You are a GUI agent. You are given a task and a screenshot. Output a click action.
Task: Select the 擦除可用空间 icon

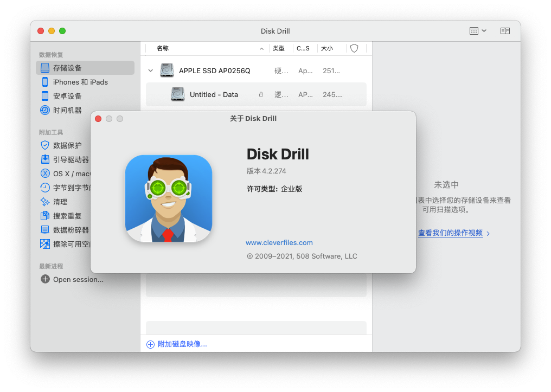[x=45, y=244]
